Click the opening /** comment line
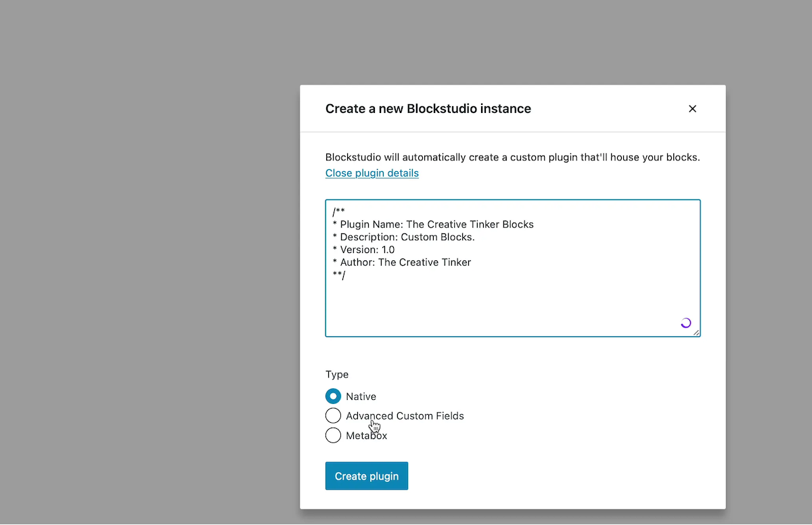Image resolution: width=812 pixels, height=525 pixels. 338,211
